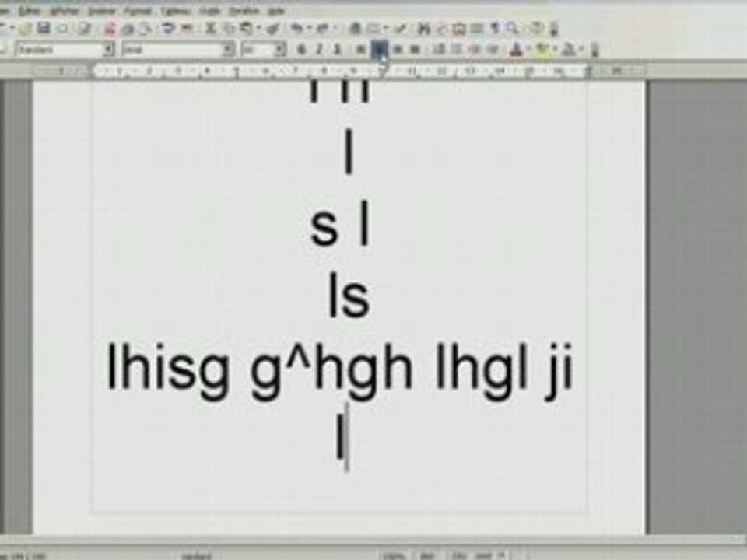Viewport: 747px width, 560px height.
Task: Send the document as e-mail
Action: [63, 29]
